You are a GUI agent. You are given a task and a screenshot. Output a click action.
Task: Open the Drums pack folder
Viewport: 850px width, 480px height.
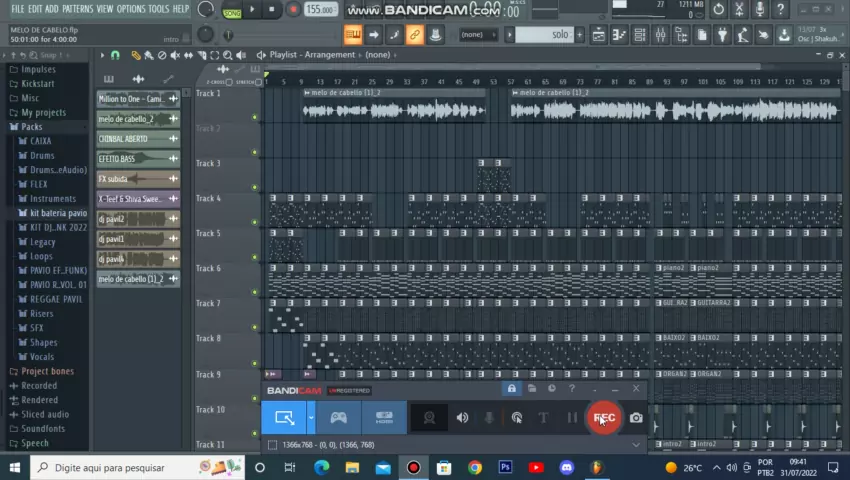click(42, 156)
